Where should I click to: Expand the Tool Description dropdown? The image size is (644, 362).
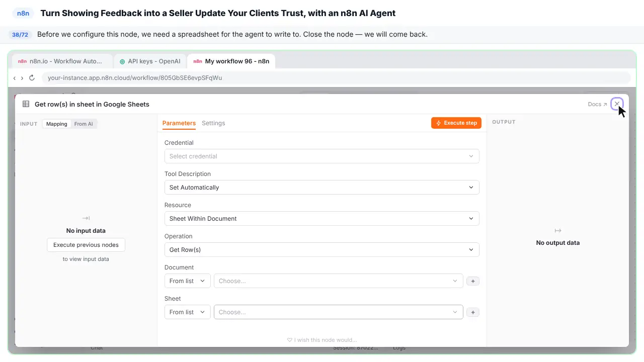(x=322, y=188)
